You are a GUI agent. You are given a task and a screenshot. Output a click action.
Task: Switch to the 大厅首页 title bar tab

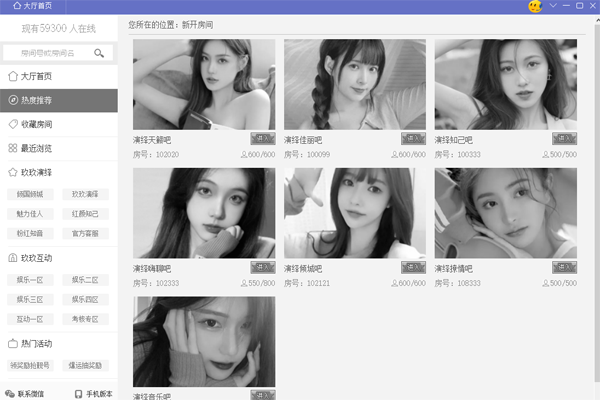tap(33, 6)
